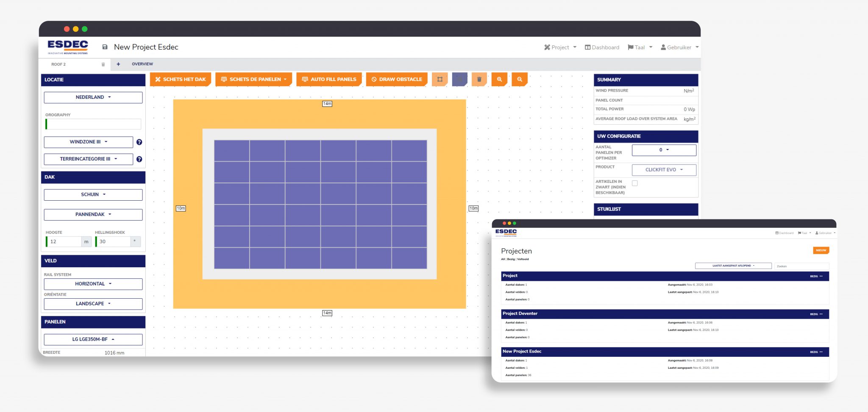Switch to the Overview tab
Image resolution: width=868 pixels, height=412 pixels.
tap(142, 64)
